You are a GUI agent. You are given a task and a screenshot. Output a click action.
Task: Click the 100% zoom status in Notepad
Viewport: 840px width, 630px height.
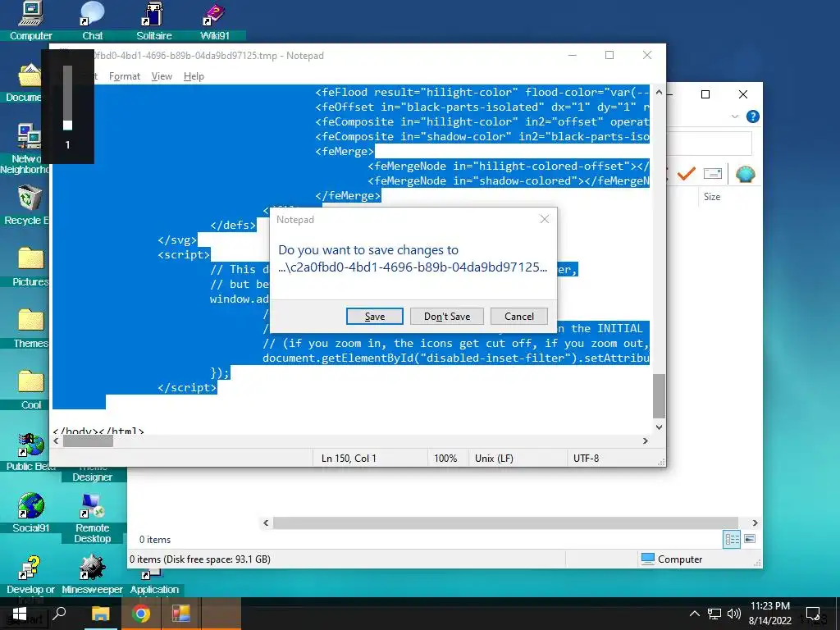pos(445,458)
